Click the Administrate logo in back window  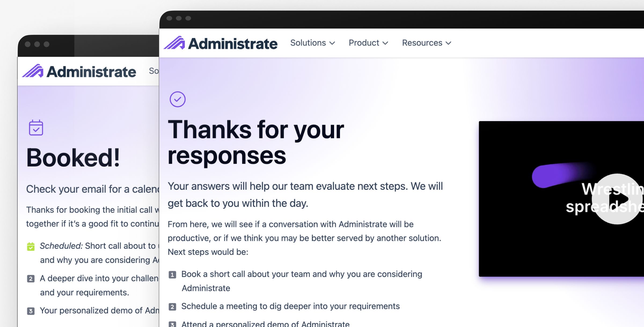pyautogui.click(x=79, y=71)
